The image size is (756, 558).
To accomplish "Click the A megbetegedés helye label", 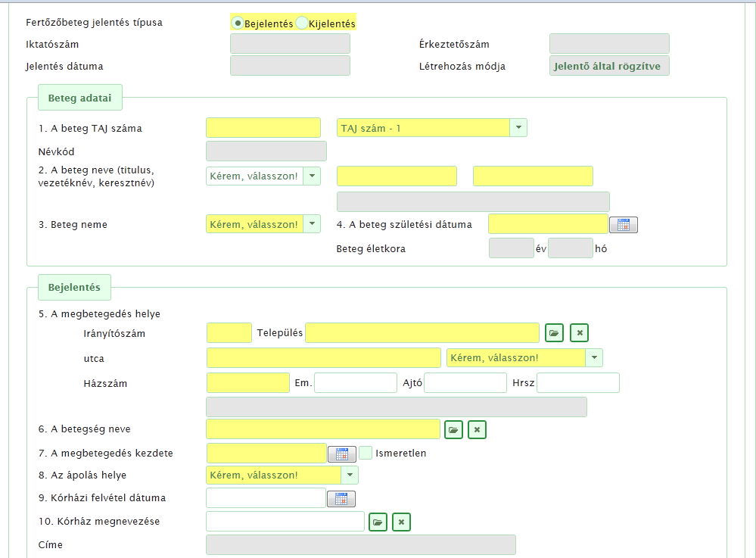I will [x=99, y=314].
